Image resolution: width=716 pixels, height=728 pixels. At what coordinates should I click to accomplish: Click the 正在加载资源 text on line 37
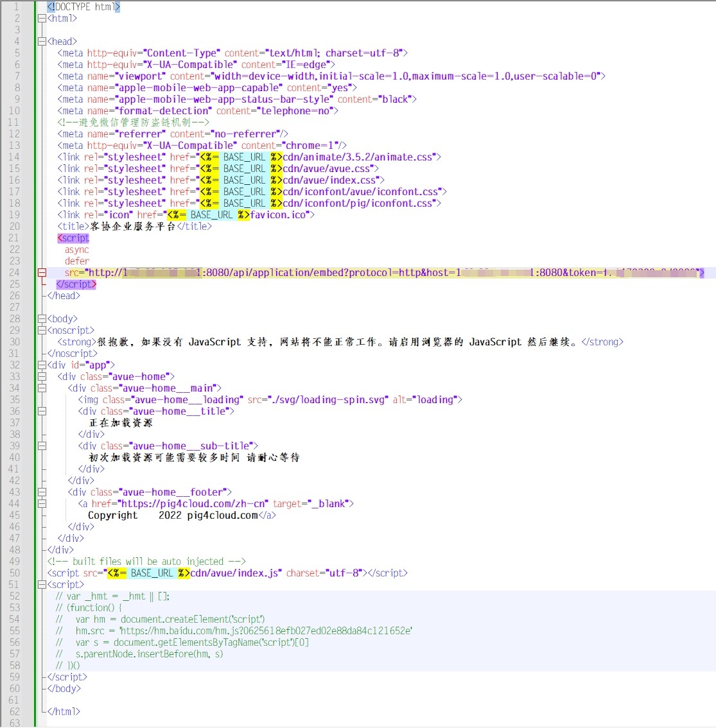point(121,423)
